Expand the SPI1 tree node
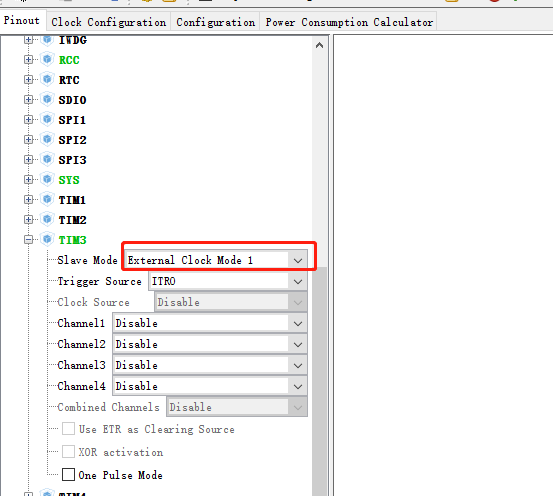The width and height of the screenshot is (553, 496). [x=29, y=120]
